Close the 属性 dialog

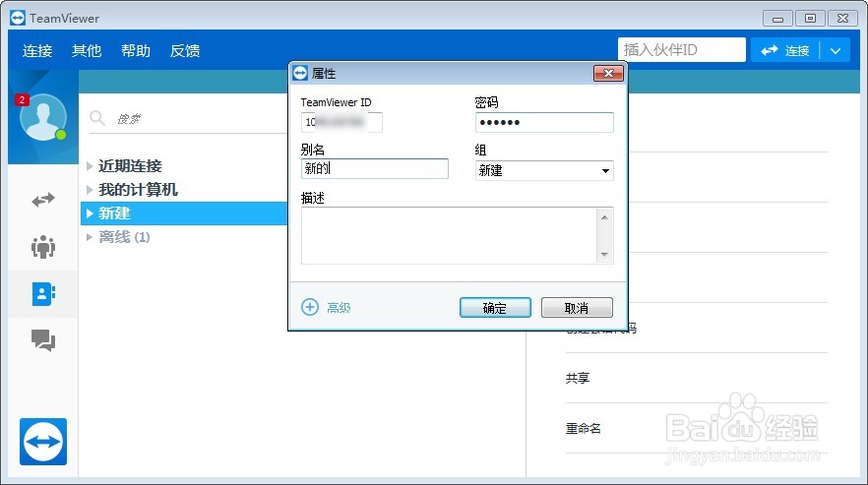pyautogui.click(x=608, y=73)
